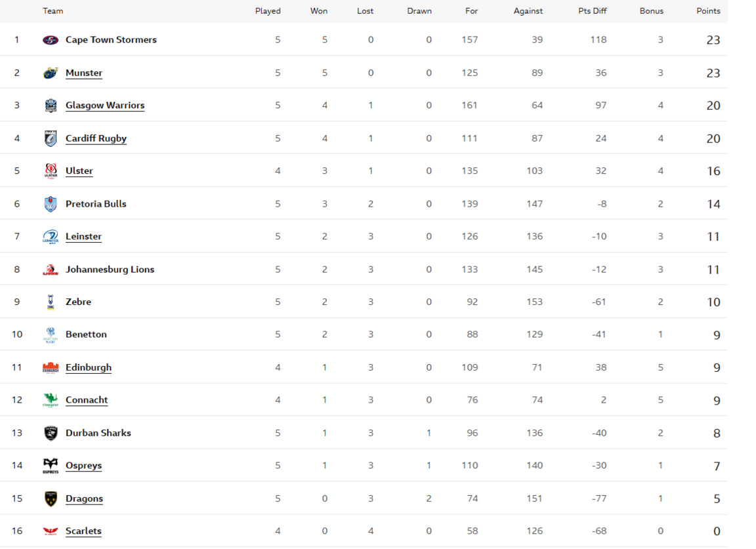Click the Ospreys club badge
756x549 pixels.
click(51, 465)
